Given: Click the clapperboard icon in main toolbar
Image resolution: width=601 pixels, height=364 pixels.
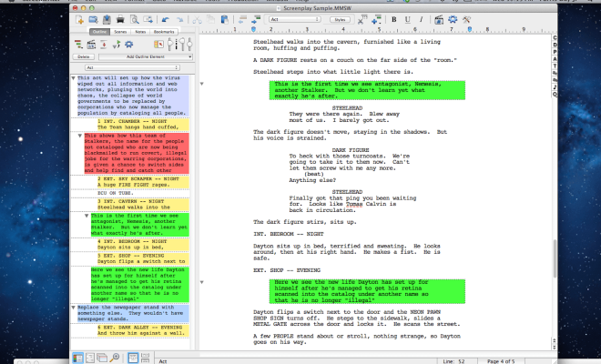Looking at the screenshot, I should point(439,19).
